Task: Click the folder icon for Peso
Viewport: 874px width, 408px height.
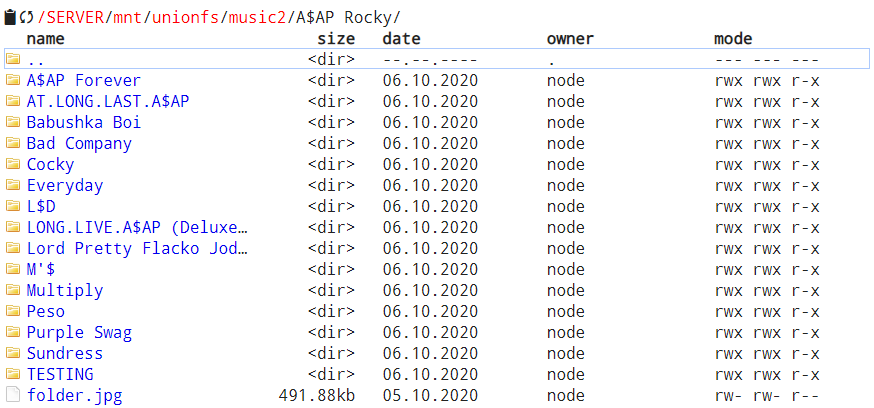Action: click(13, 311)
